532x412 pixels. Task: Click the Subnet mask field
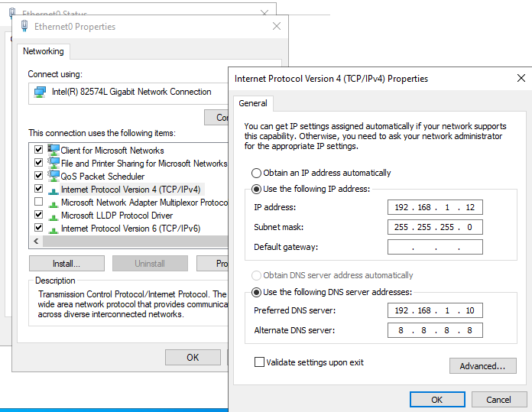click(x=435, y=227)
